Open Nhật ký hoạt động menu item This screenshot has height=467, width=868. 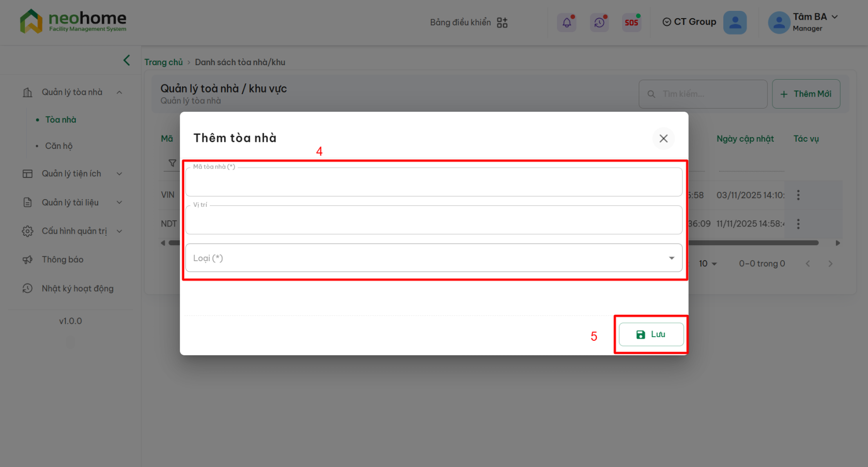78,289
